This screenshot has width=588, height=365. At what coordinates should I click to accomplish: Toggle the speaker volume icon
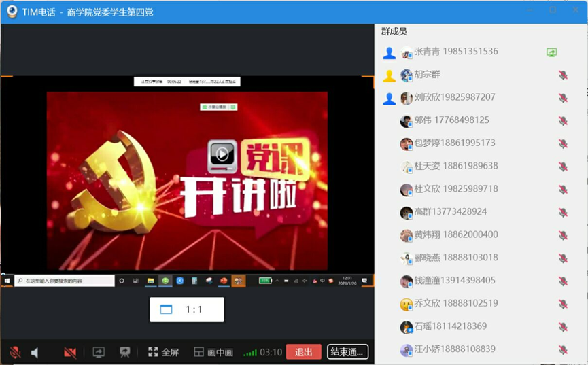pyautogui.click(x=35, y=352)
